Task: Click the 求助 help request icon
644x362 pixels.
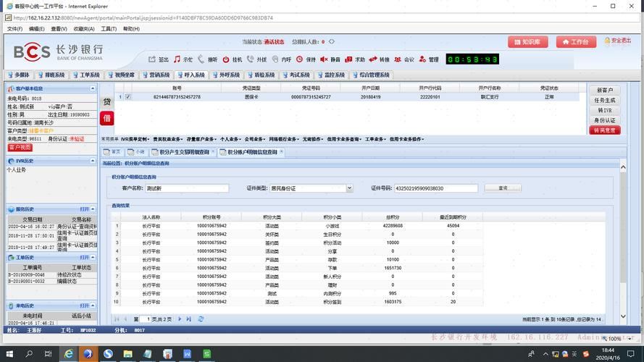Action: point(348,59)
